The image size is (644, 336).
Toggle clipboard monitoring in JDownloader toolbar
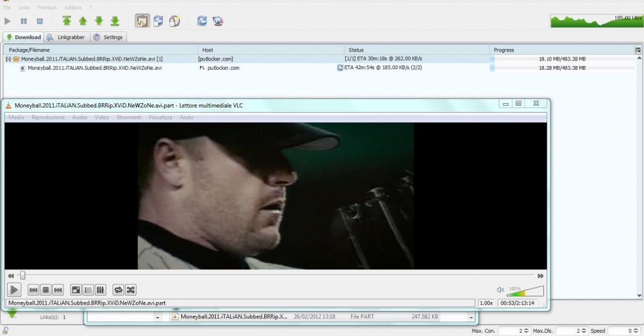coord(142,21)
